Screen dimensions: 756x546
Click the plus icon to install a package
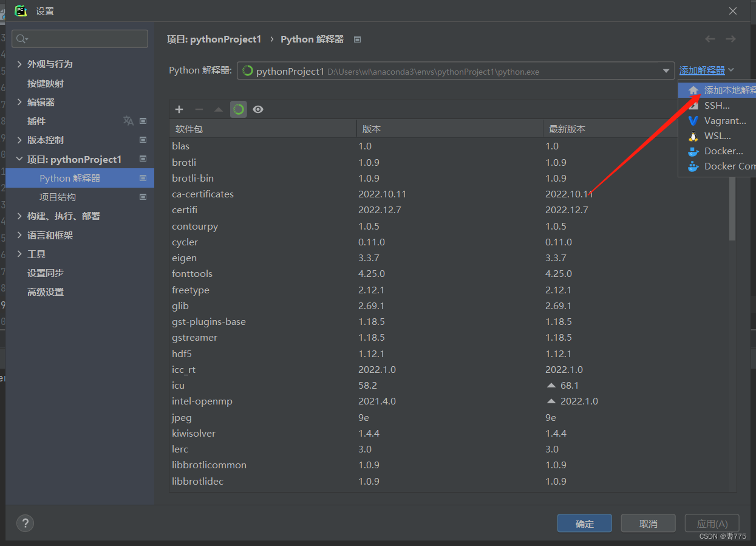179,109
